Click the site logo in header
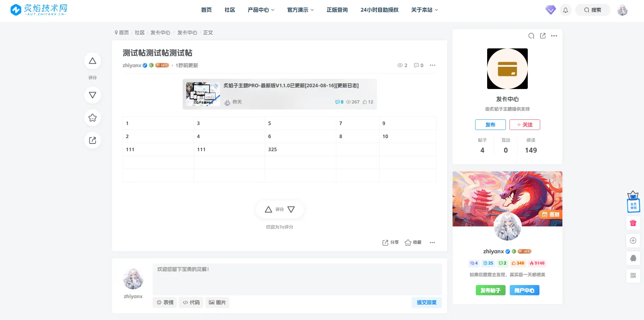 [39, 10]
